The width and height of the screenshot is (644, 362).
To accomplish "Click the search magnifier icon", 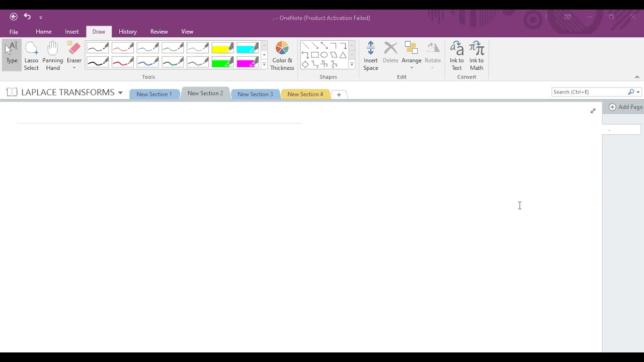I will 631,92.
